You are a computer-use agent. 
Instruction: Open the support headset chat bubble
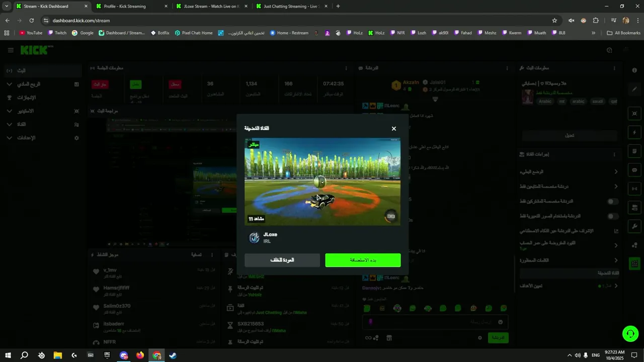point(630,333)
